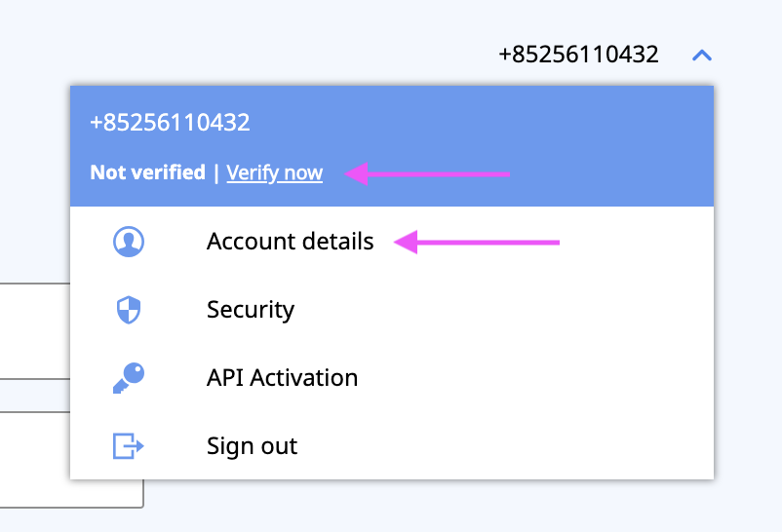Follow the Verify now link
Image resolution: width=782 pixels, height=532 pixels.
[x=274, y=173]
